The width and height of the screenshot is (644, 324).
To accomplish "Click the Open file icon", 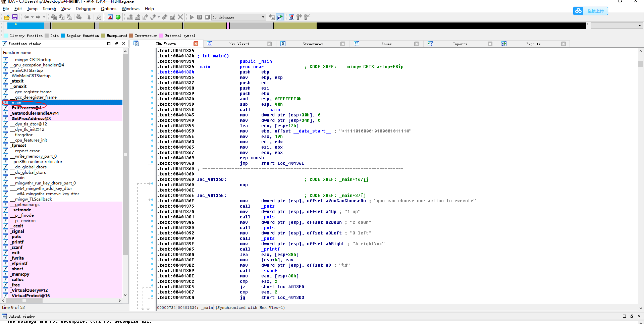I will pos(7,17).
